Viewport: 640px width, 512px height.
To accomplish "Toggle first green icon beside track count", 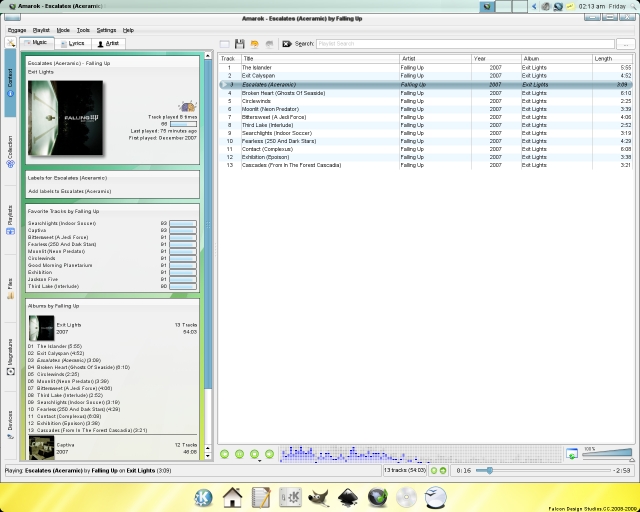I will point(434,471).
